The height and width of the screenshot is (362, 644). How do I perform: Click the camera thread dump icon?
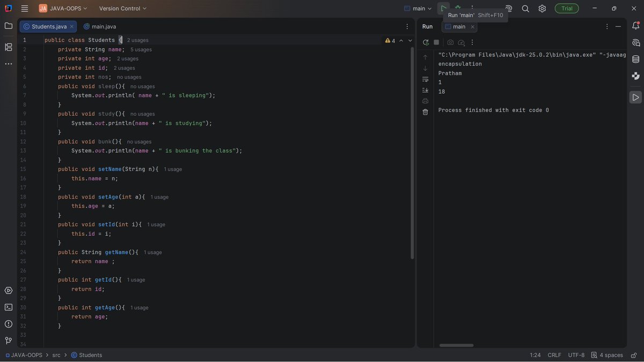point(450,42)
